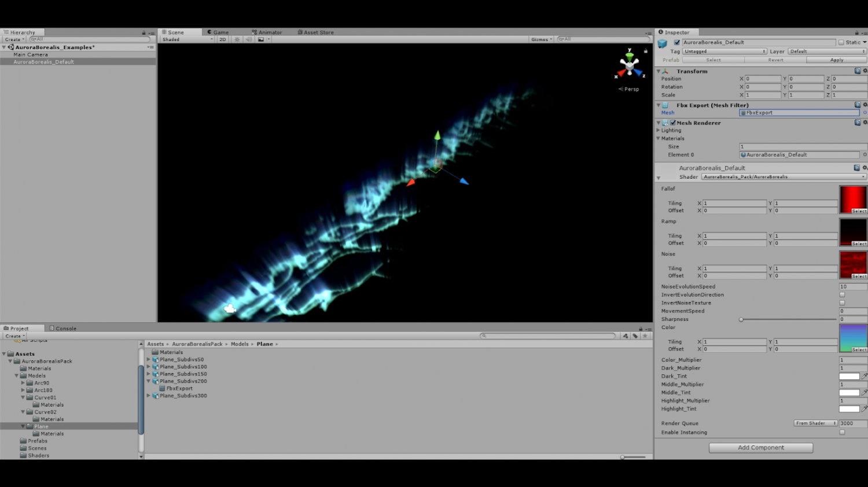The width and height of the screenshot is (868, 487).
Task: Click prefab Select button
Action: coord(713,60)
